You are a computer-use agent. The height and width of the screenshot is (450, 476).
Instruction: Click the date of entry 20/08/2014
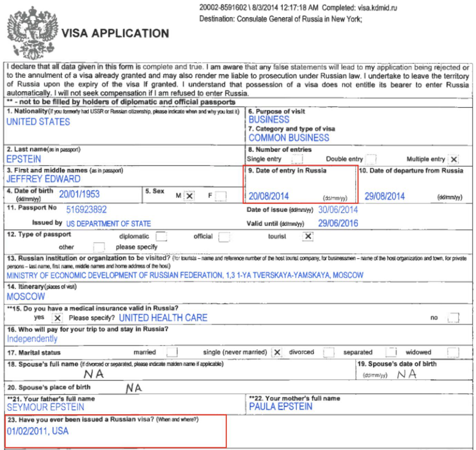click(269, 196)
